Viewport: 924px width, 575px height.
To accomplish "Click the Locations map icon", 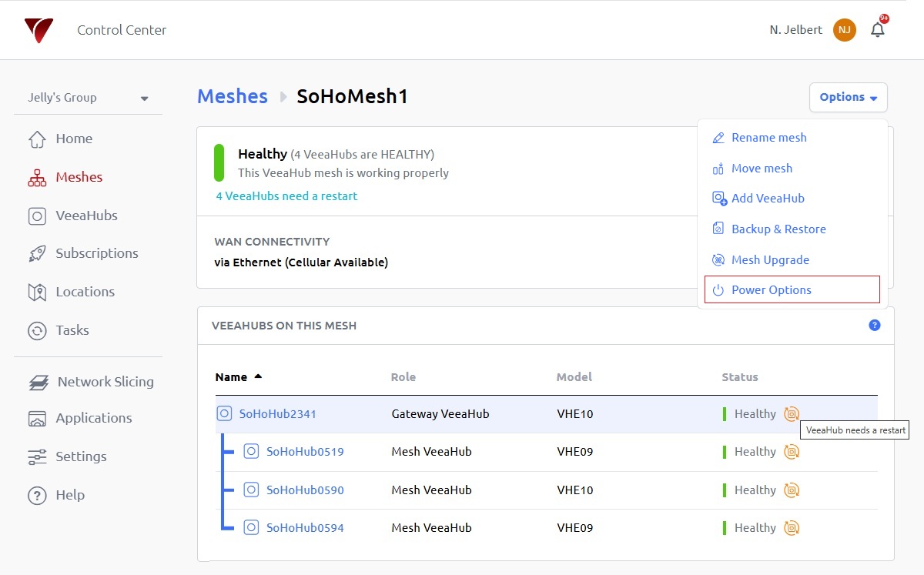I will (37, 293).
